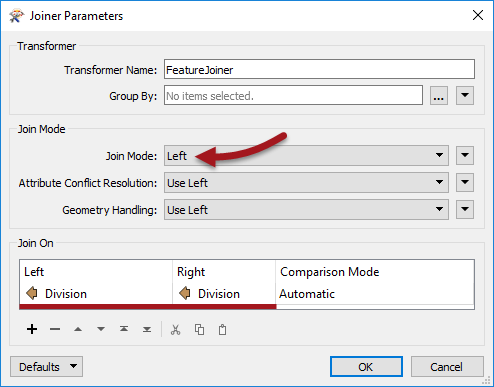Open the arrow menu beside Group By

click(465, 95)
